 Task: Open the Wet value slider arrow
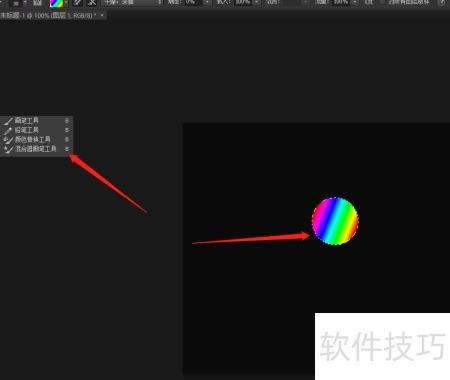coord(208,2)
